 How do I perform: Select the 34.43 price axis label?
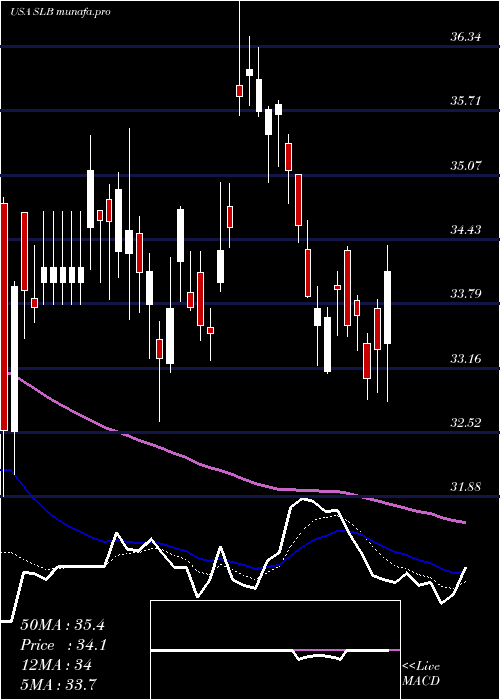466,230
